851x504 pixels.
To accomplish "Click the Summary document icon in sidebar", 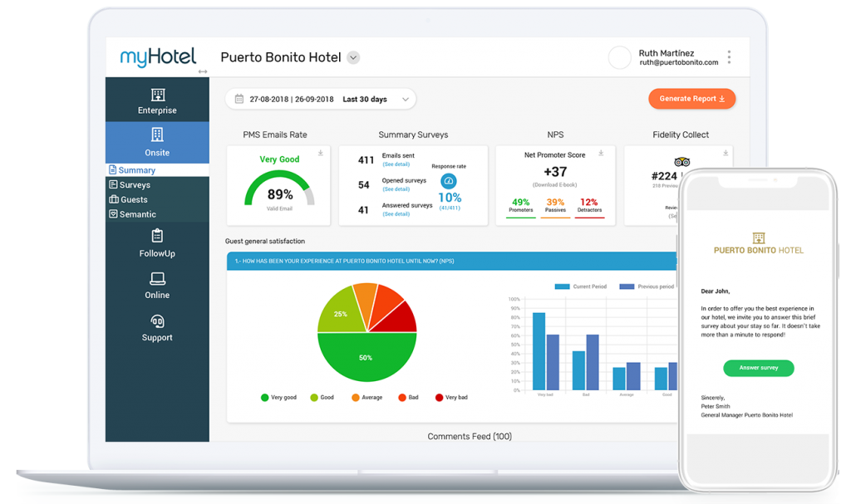I will coord(112,170).
